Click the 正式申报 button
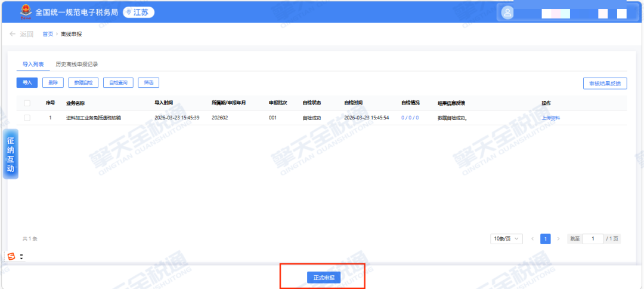644x289 pixels. click(324, 278)
